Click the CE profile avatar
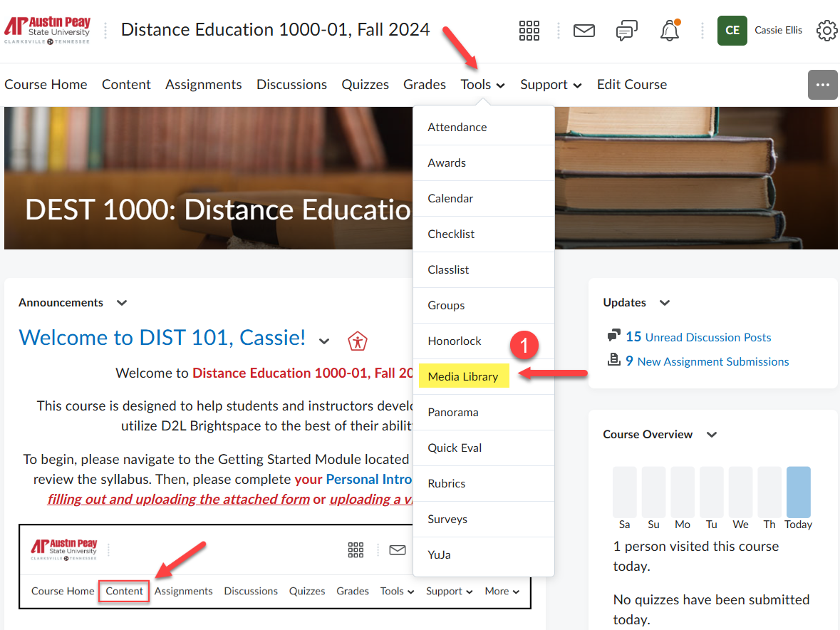The image size is (840, 630). click(732, 31)
